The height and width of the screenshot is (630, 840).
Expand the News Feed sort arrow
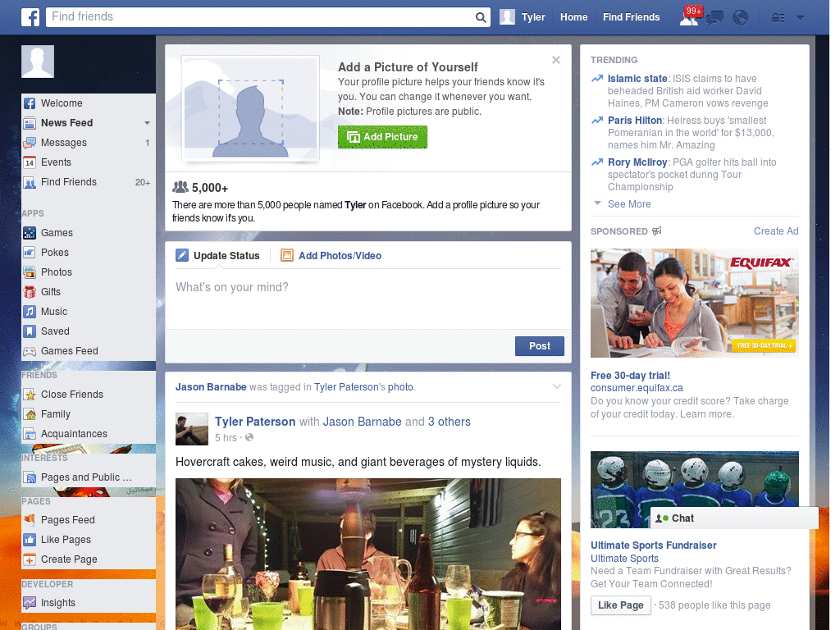(148, 123)
